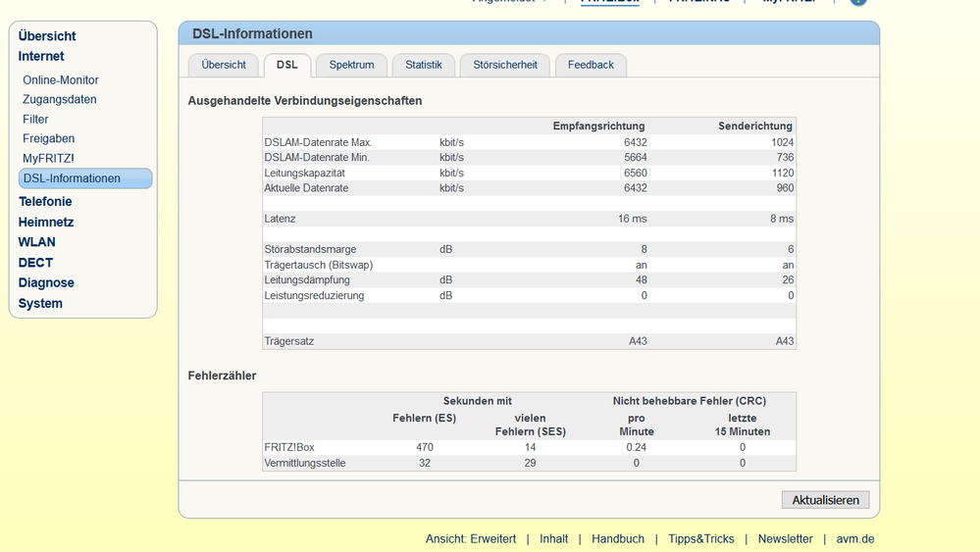
Task: Go to the Störsicherheit tab
Action: (x=505, y=65)
